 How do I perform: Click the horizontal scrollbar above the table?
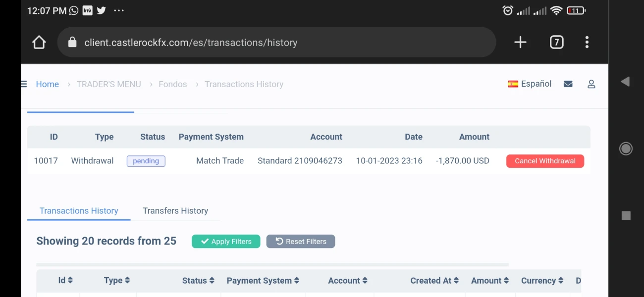point(272,265)
